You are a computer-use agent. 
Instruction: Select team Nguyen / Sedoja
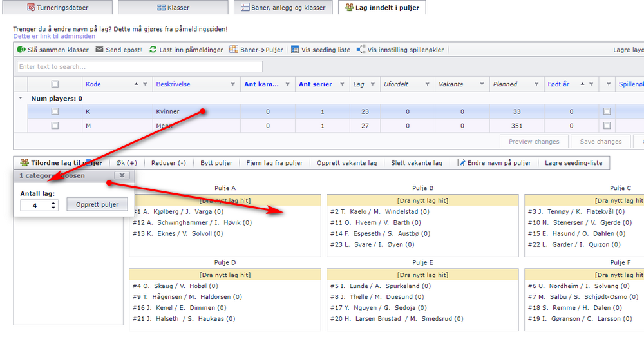pyautogui.click(x=378, y=307)
